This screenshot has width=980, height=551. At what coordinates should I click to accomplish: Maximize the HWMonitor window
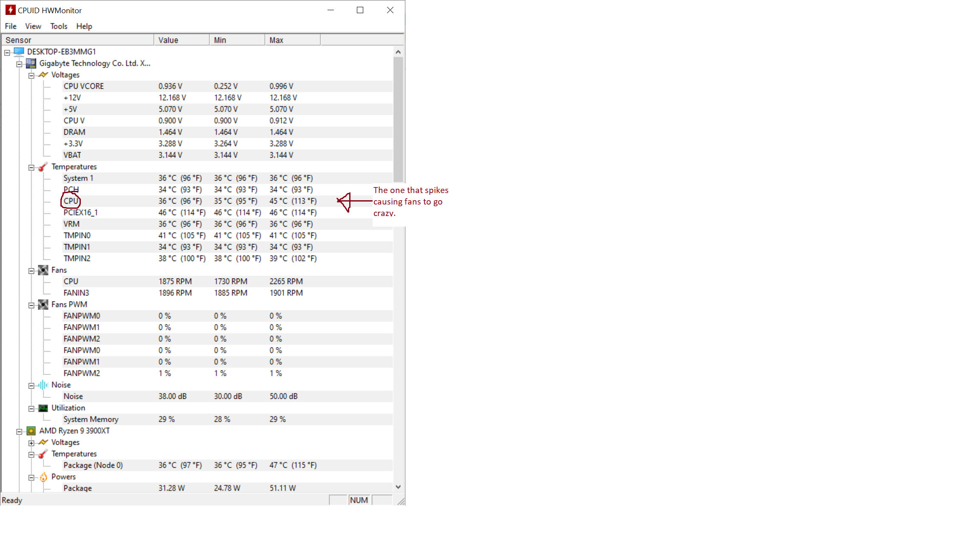pos(360,10)
